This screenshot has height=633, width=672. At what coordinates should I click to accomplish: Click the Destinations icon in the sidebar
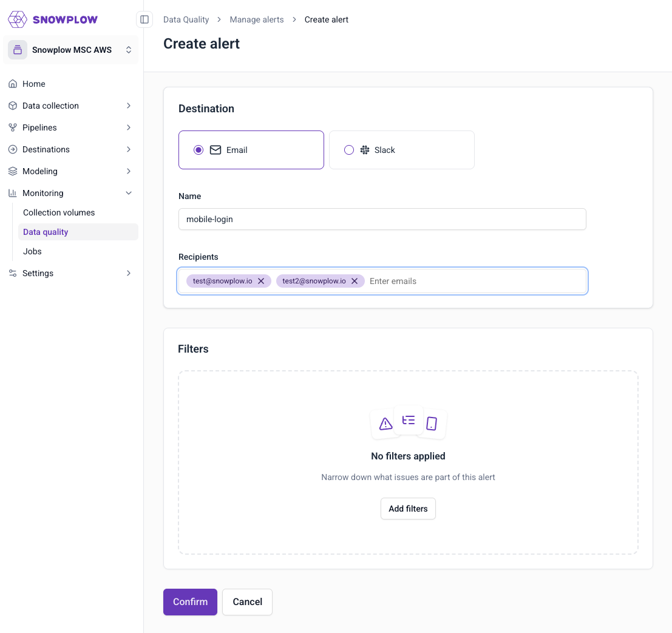point(13,149)
